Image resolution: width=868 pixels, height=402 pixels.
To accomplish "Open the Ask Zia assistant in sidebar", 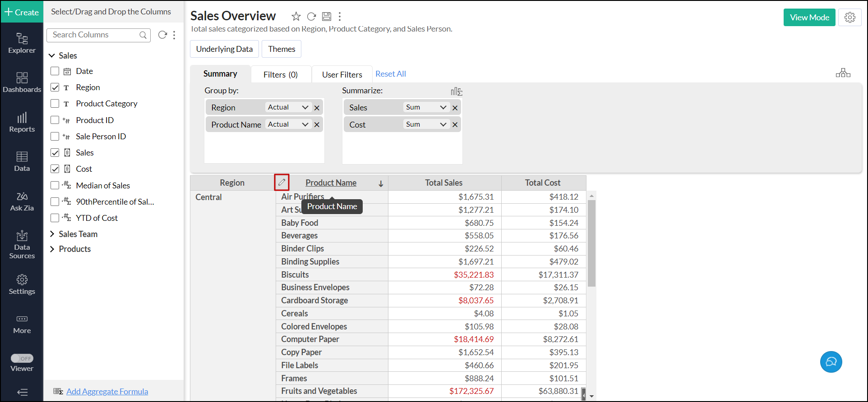I will (22, 201).
